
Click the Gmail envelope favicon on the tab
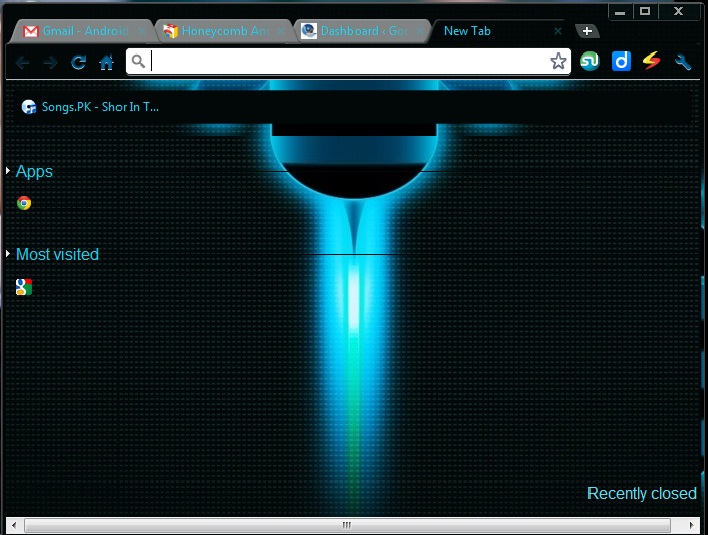tap(31, 32)
